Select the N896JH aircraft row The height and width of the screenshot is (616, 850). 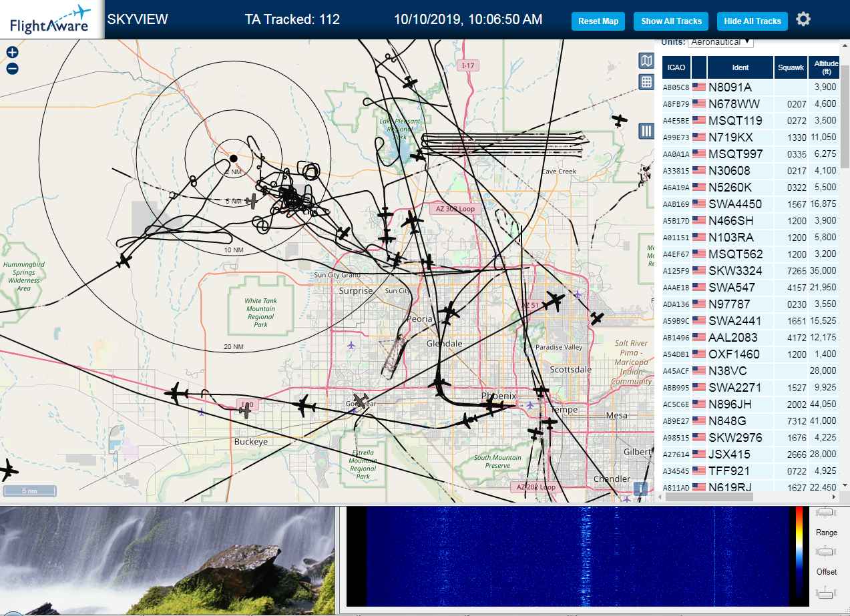coord(751,404)
